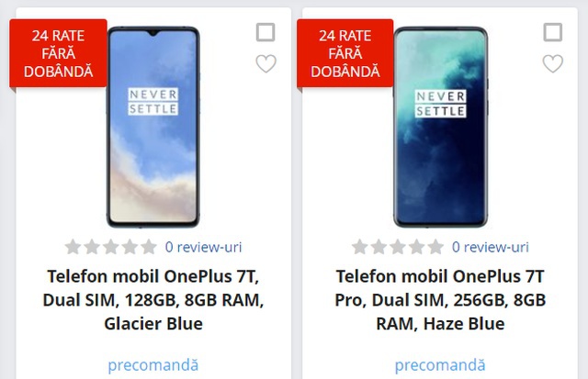Image resolution: width=588 pixels, height=379 pixels.
Task: Tick compare checkbox for OnePlus 7T Glacier Blue
Action: 266,32
